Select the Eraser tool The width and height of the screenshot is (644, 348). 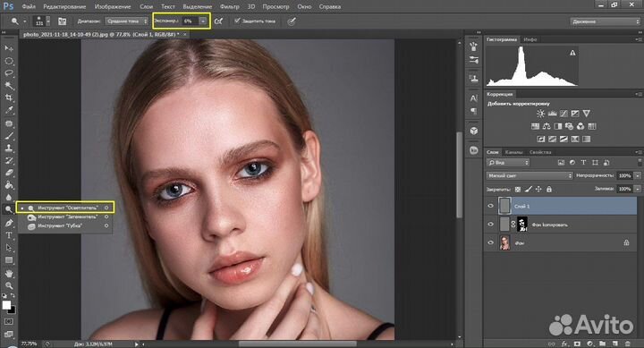tap(9, 173)
